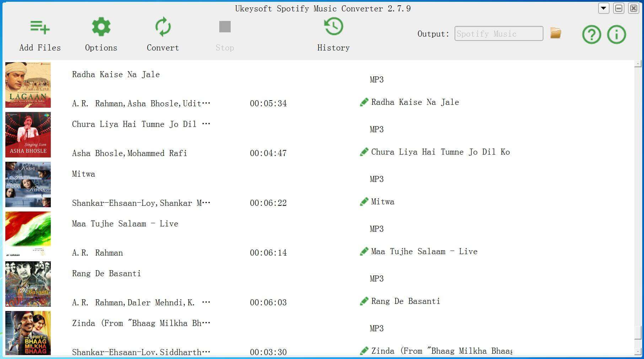Select song title Maa Tujhe Salaam - Live
Viewport: 644px width, 359px height.
point(125,224)
